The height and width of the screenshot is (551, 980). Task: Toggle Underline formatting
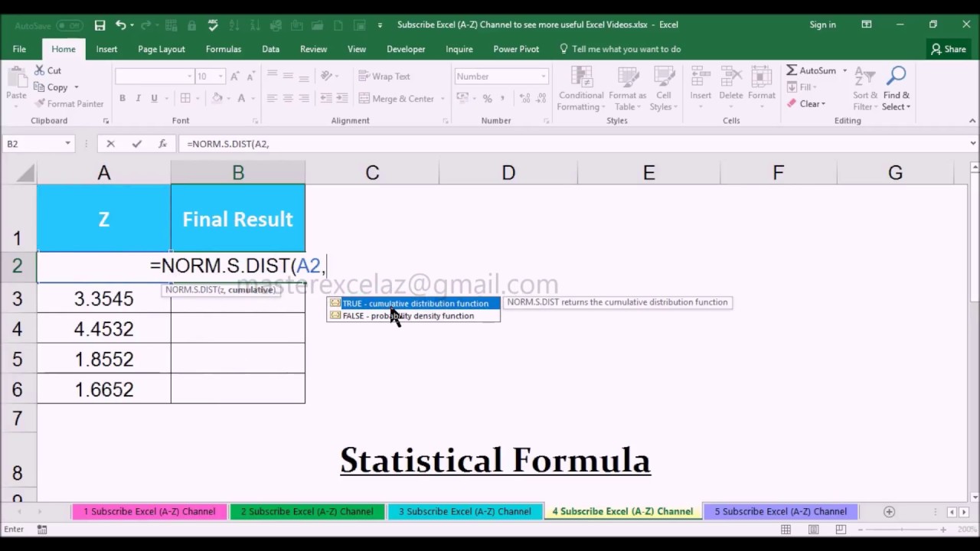[155, 99]
